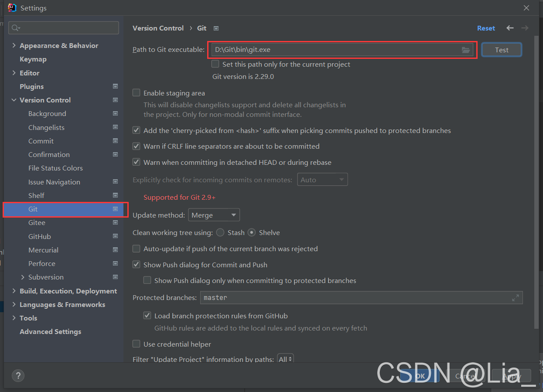Click the project icon next to Subversion
Image resolution: width=543 pixels, height=392 pixels.
click(x=115, y=277)
